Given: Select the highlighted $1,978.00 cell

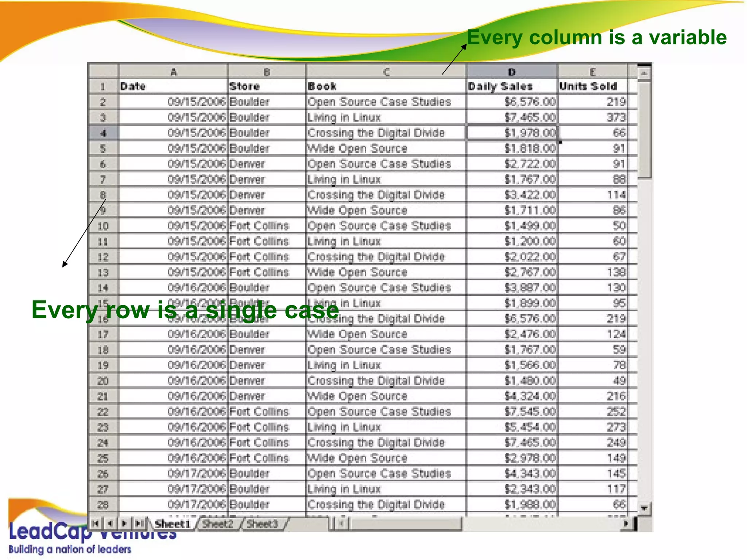Looking at the screenshot, I should click(x=512, y=133).
